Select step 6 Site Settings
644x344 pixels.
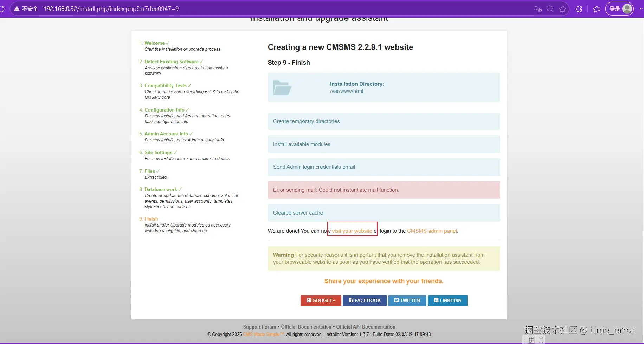click(x=159, y=153)
